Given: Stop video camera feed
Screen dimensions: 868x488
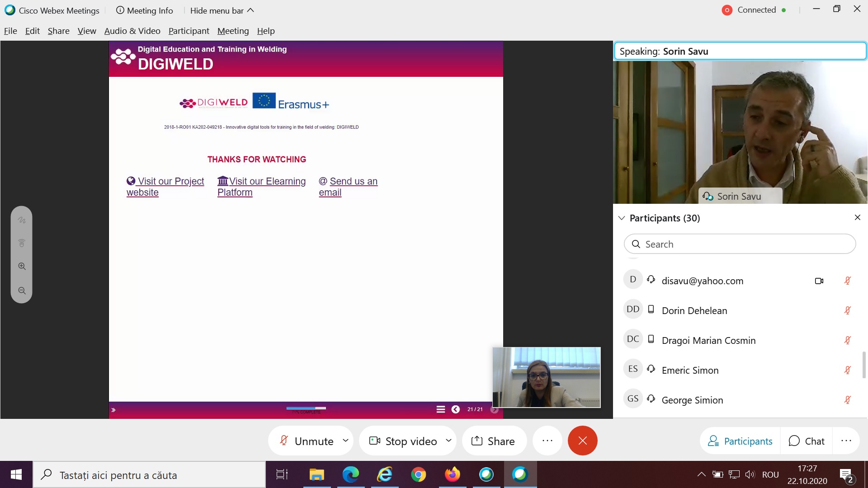Looking at the screenshot, I should [x=403, y=441].
